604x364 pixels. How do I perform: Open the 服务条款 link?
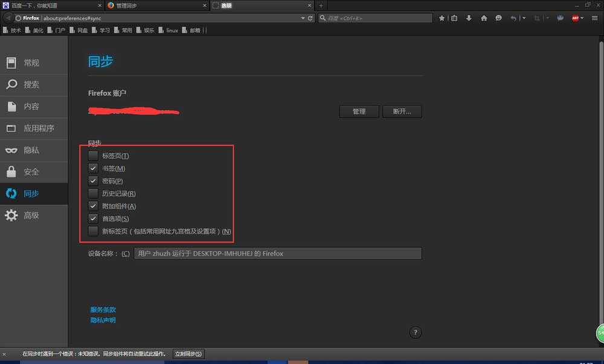(x=103, y=310)
